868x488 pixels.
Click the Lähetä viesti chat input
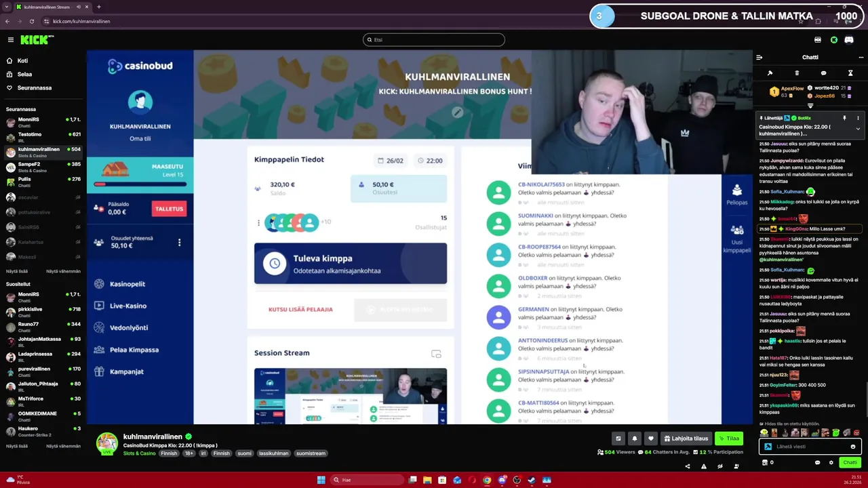(810, 447)
